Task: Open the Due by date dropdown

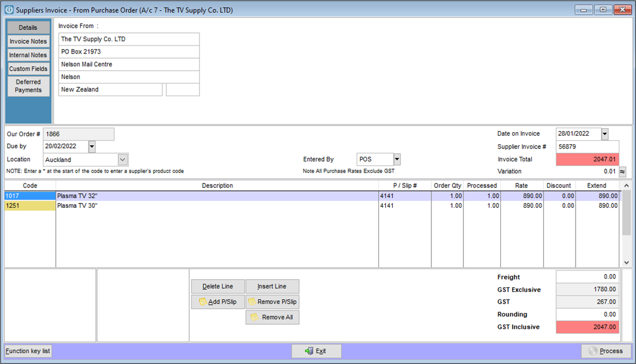Action: pyautogui.click(x=92, y=146)
